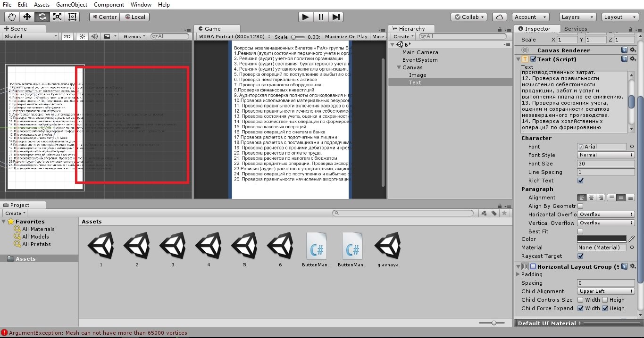644x338 pixels.
Task: Select the Text object in the Hierarchy
Action: [415, 82]
